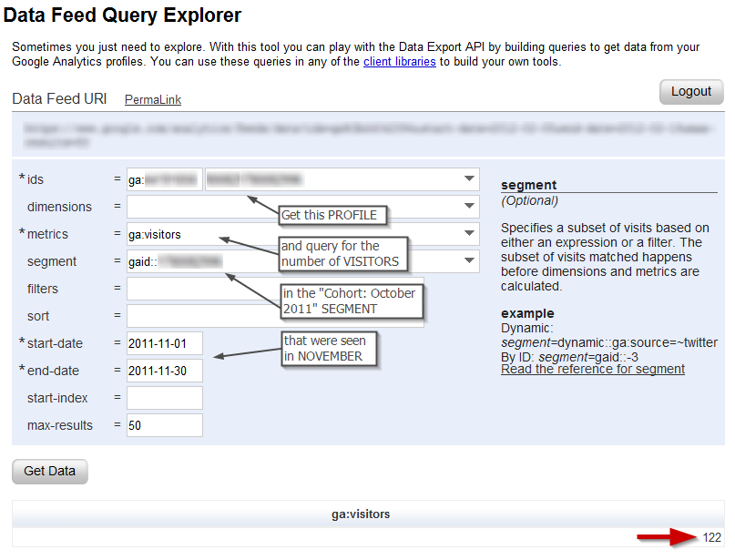
Task: Expand the dimensions dropdown arrow
Action: coord(469,207)
